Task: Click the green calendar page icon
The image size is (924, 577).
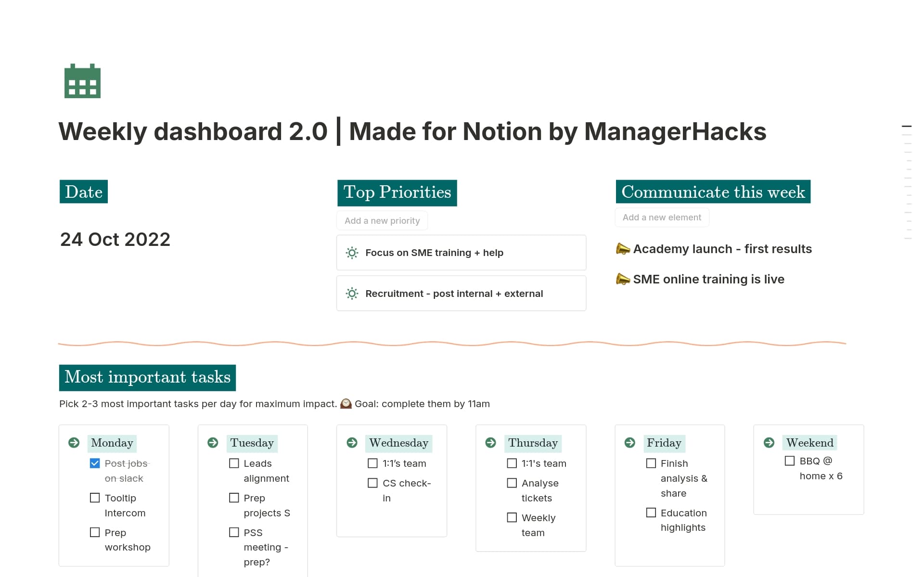Action: 82,81
